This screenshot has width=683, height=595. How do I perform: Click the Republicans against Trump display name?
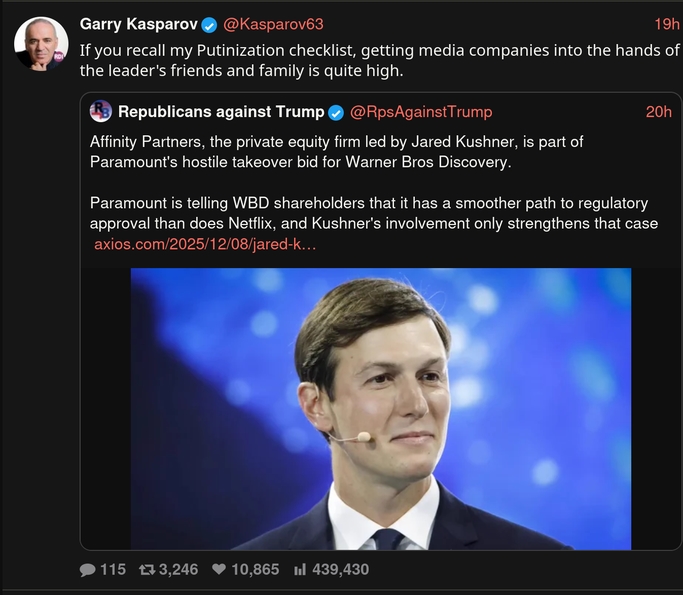tap(220, 112)
